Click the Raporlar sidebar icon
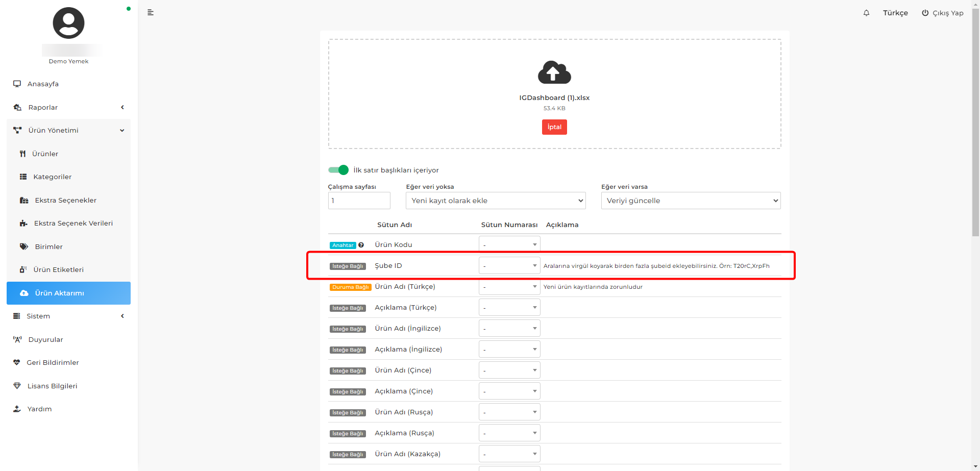 tap(17, 107)
